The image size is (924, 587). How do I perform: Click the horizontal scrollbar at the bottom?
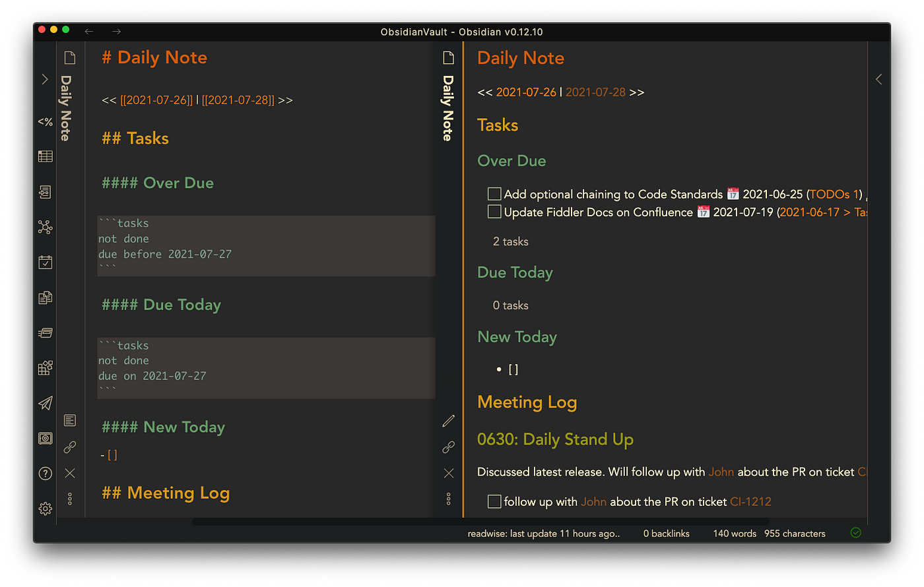(x=480, y=522)
